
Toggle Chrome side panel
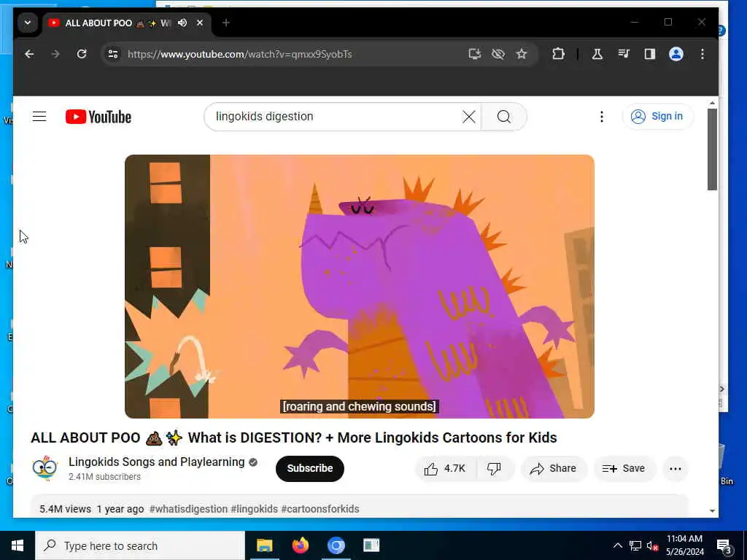coord(650,54)
